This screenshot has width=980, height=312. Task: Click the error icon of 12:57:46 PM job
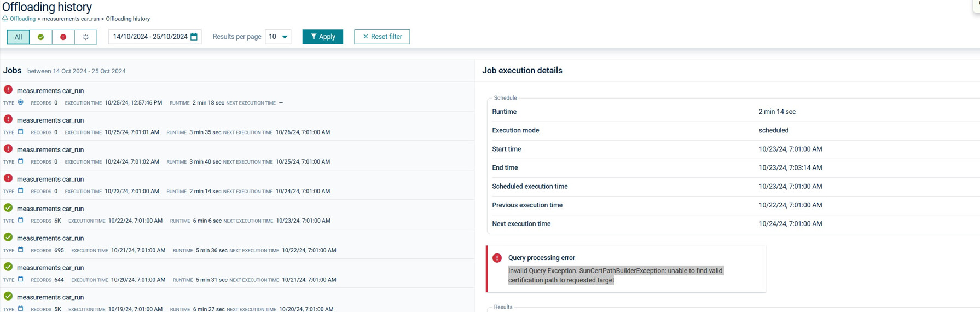click(x=8, y=90)
